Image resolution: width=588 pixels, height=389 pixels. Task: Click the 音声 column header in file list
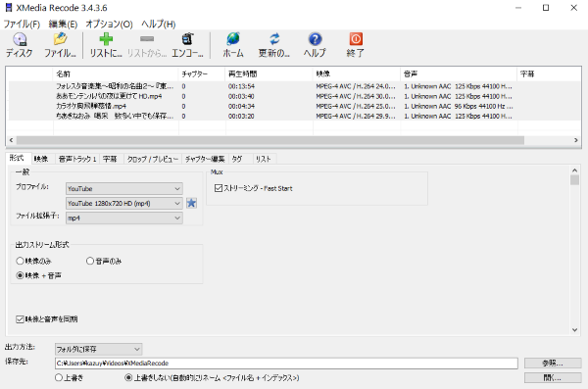click(459, 73)
